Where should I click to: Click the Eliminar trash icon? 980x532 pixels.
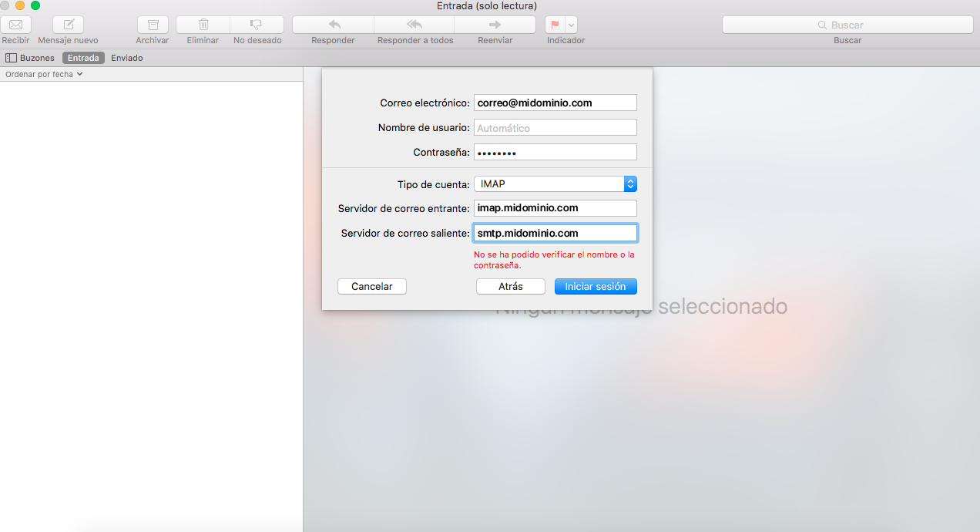point(203,25)
